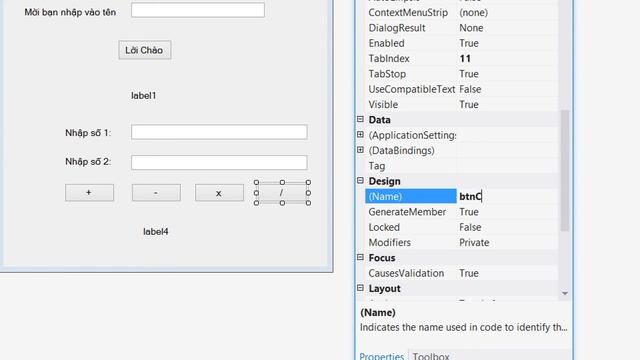Click the properties scrollbar down arrow
The height and width of the screenshot is (360, 640).
pos(565,293)
